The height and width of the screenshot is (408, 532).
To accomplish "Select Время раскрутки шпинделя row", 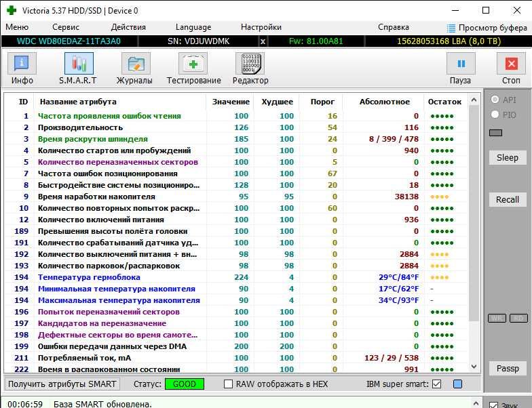I will click(x=236, y=139).
